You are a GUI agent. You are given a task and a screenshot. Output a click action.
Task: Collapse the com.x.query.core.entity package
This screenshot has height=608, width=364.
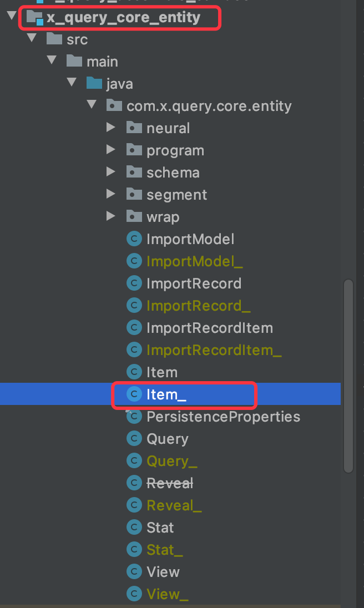point(92,106)
